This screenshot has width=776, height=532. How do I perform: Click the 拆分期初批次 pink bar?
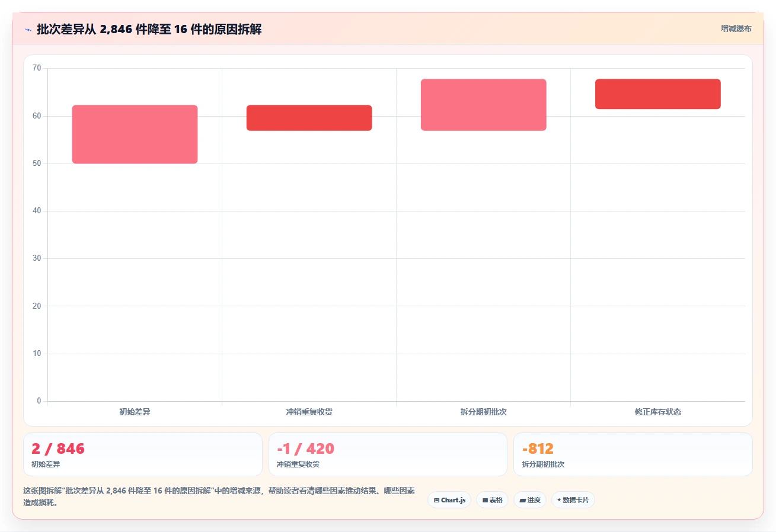tap(483, 105)
